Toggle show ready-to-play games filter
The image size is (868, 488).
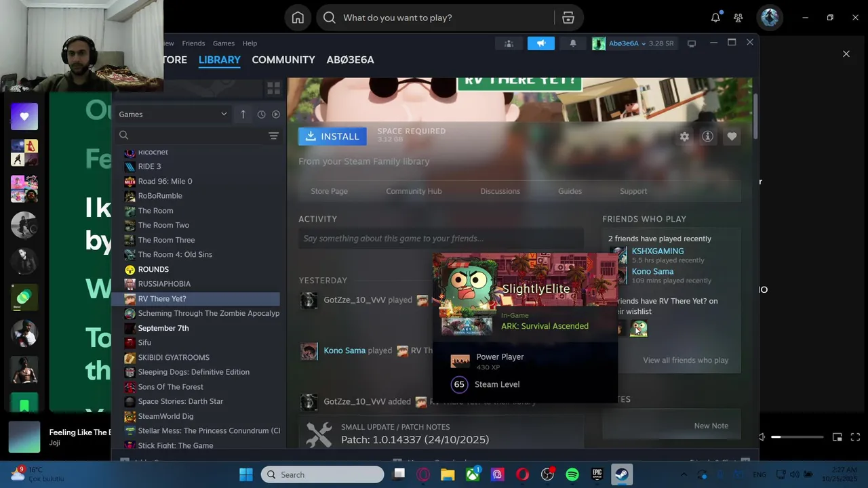pyautogui.click(x=276, y=115)
